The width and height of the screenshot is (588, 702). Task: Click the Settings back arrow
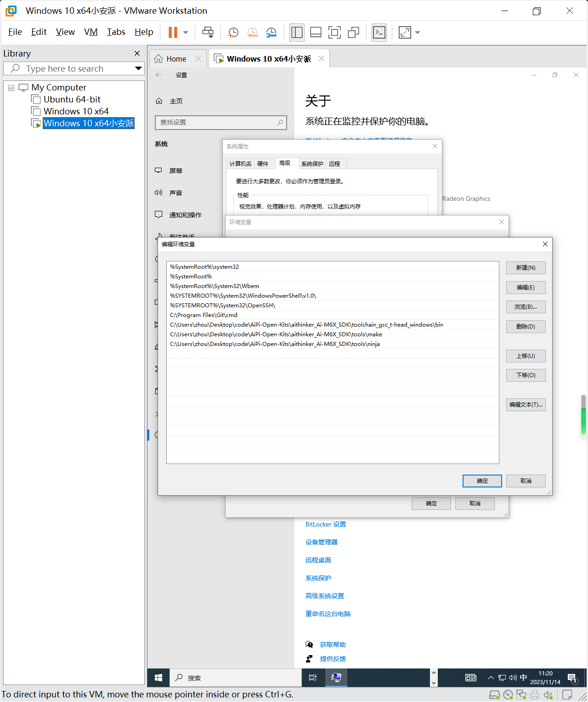[x=158, y=75]
